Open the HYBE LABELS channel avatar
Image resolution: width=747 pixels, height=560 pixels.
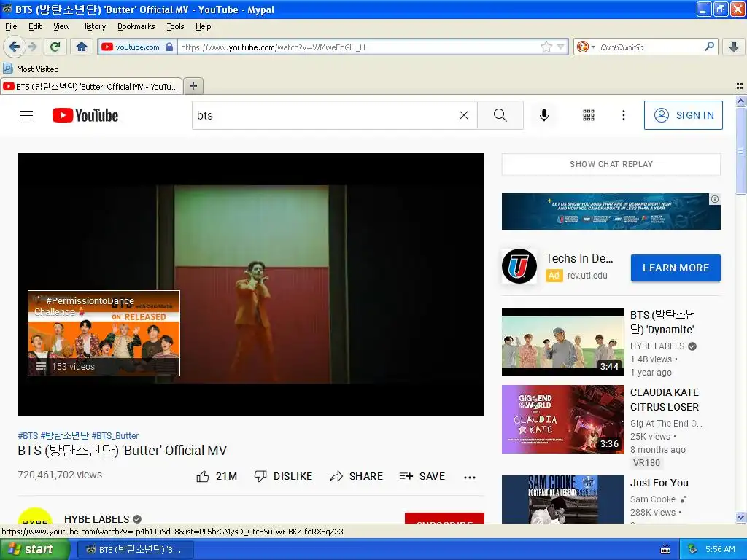click(x=35, y=516)
